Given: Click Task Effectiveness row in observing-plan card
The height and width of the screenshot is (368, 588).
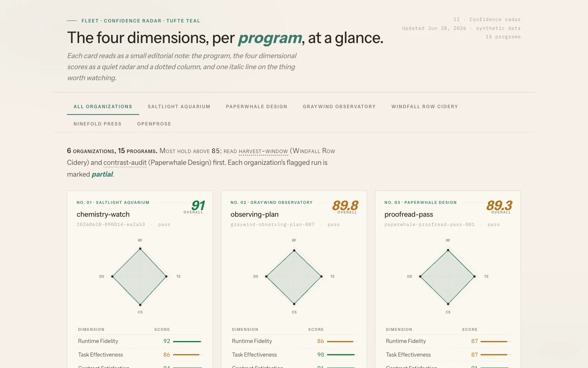Looking at the screenshot, I should point(294,355).
